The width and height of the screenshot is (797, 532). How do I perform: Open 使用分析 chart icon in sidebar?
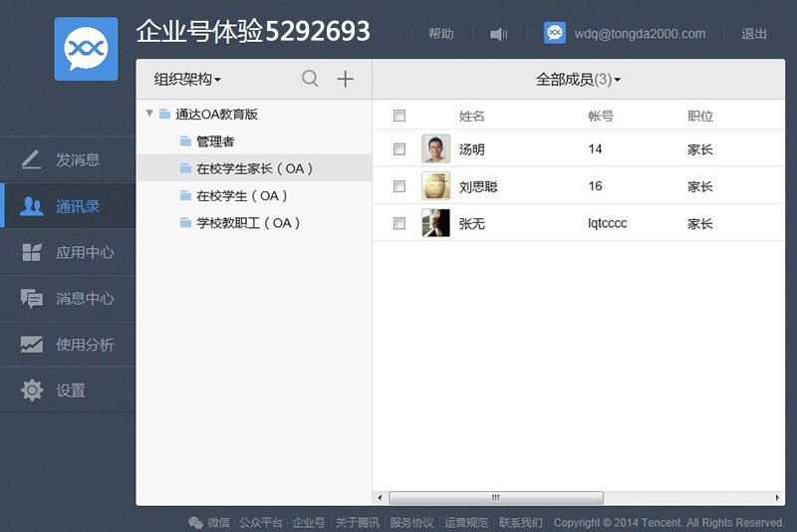pos(33,345)
